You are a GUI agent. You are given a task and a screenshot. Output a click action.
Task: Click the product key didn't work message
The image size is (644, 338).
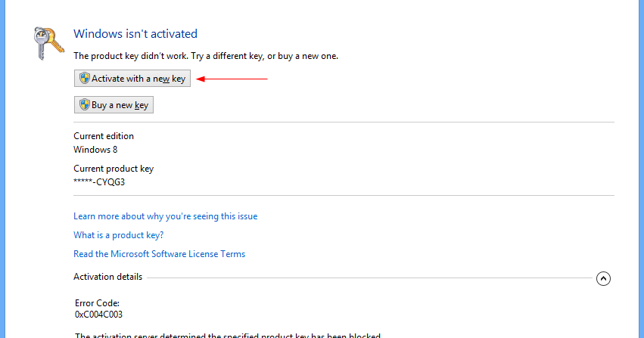(x=206, y=56)
